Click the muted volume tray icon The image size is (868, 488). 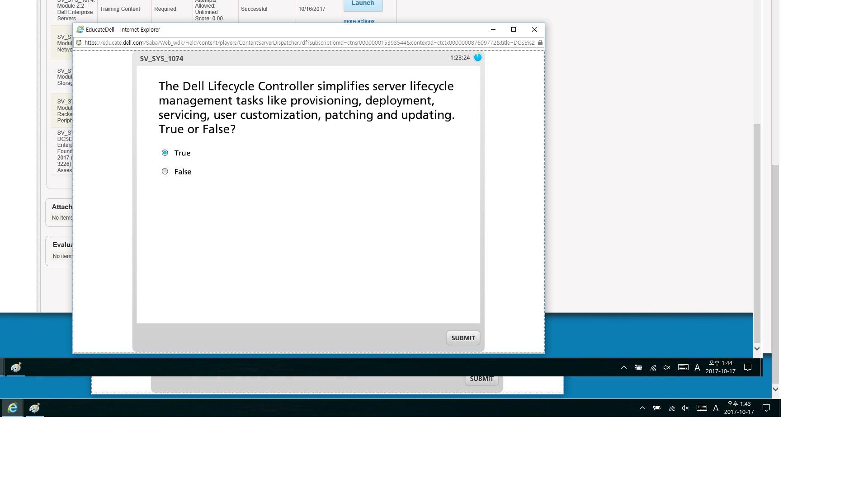point(685,408)
